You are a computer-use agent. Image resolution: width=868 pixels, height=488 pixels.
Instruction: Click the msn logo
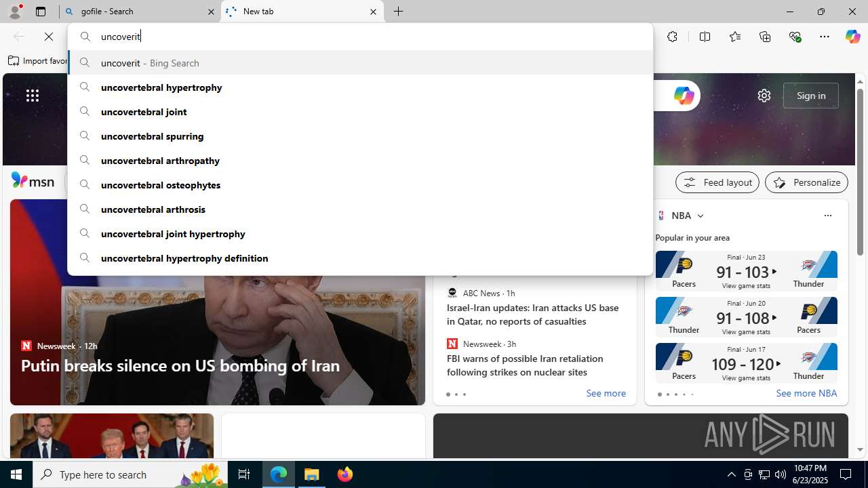33,181
